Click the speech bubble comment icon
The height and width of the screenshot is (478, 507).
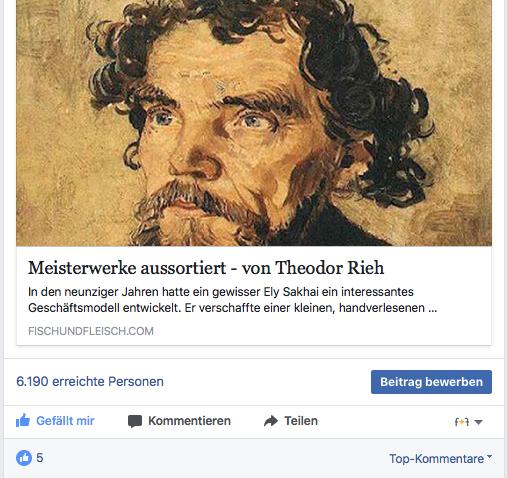(x=135, y=421)
